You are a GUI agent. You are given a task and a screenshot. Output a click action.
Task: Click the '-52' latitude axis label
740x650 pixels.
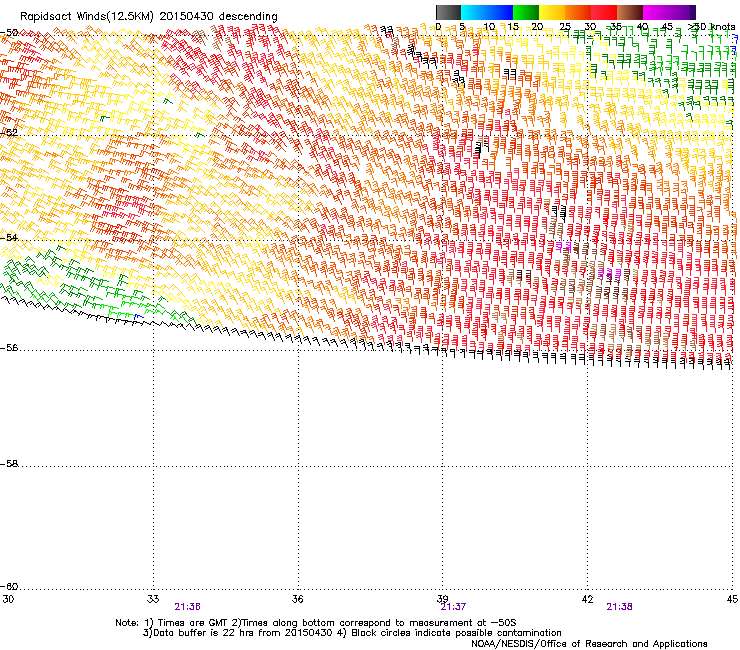click(x=9, y=133)
